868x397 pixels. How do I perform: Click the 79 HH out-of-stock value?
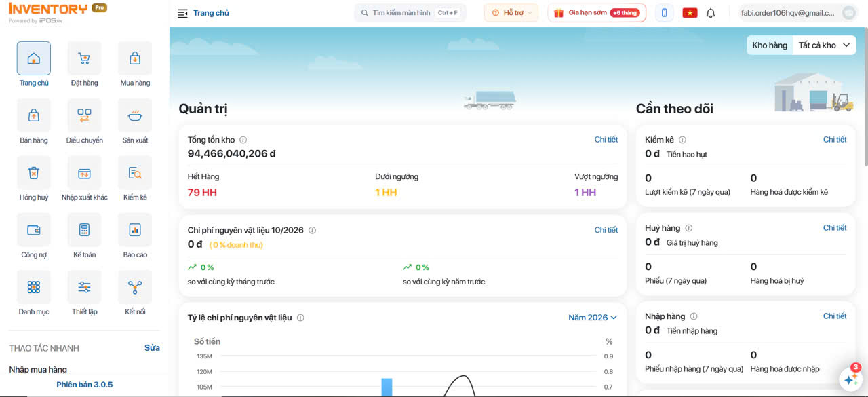pos(202,193)
